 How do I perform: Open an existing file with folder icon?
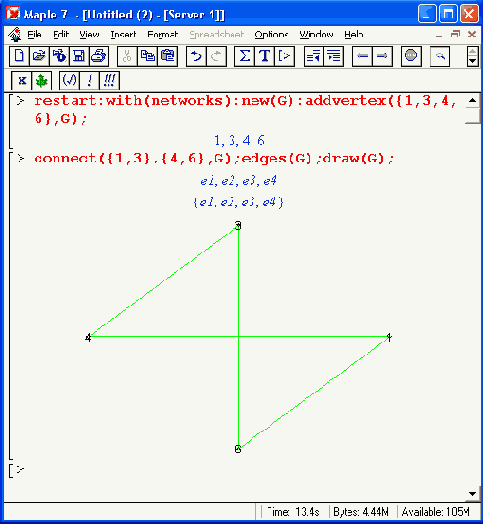coord(39,56)
